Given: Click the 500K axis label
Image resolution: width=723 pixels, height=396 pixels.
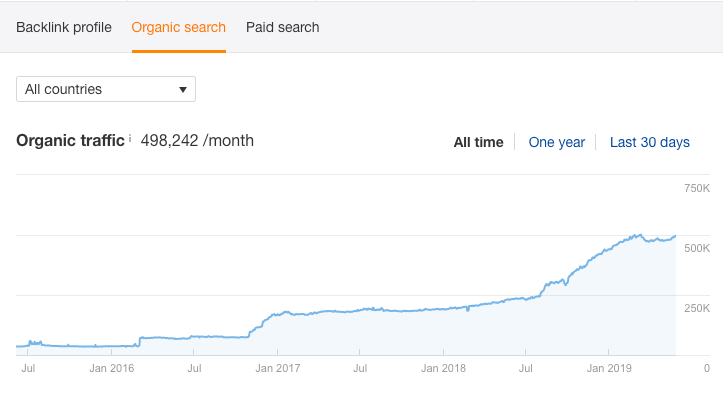Looking at the screenshot, I should [x=697, y=248].
